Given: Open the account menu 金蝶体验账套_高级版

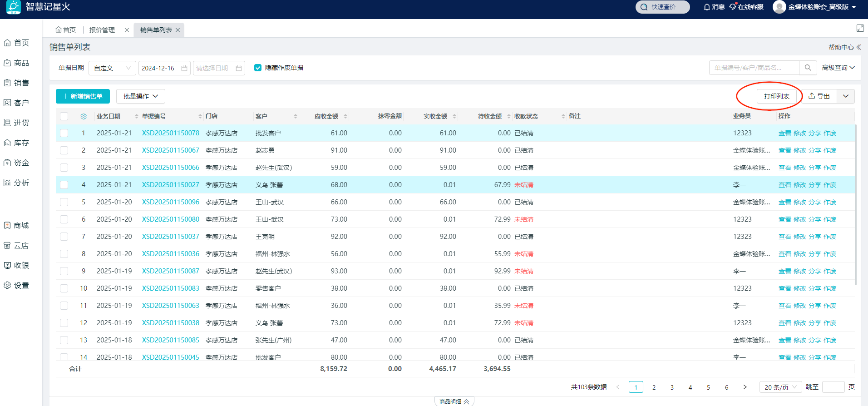Looking at the screenshot, I should 822,7.
